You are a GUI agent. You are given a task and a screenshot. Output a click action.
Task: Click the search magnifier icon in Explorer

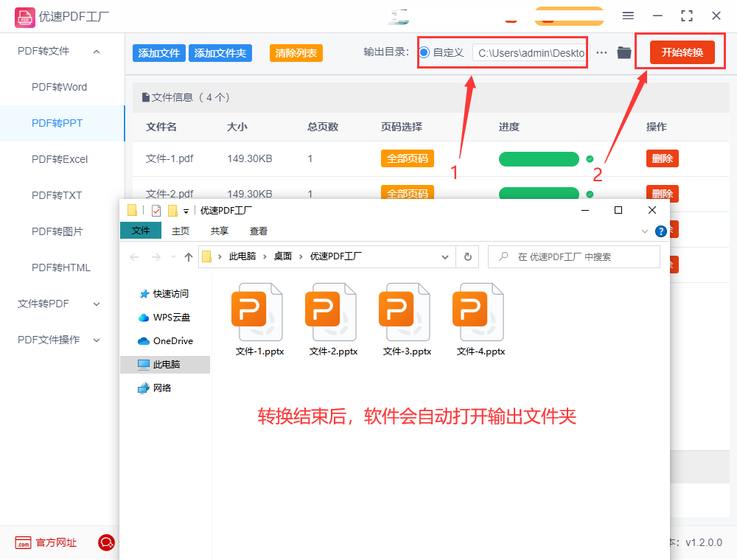click(x=503, y=256)
